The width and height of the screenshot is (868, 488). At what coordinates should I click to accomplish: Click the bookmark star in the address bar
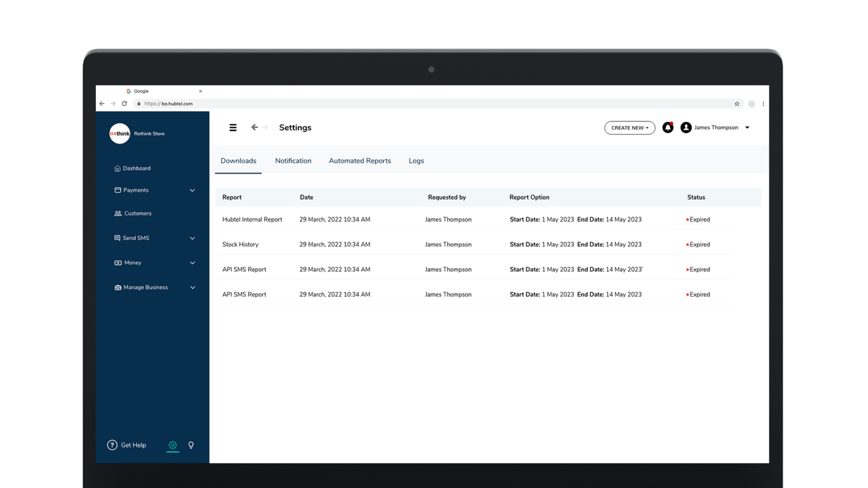pyautogui.click(x=737, y=103)
